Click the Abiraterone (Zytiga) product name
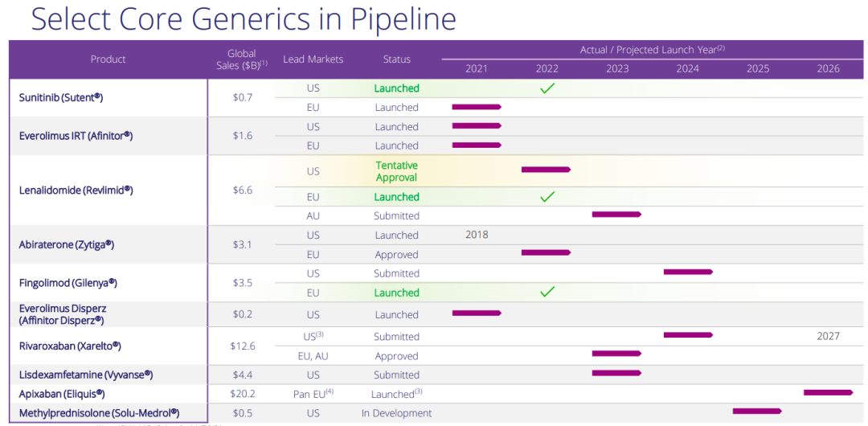868x426 pixels. coord(67,244)
